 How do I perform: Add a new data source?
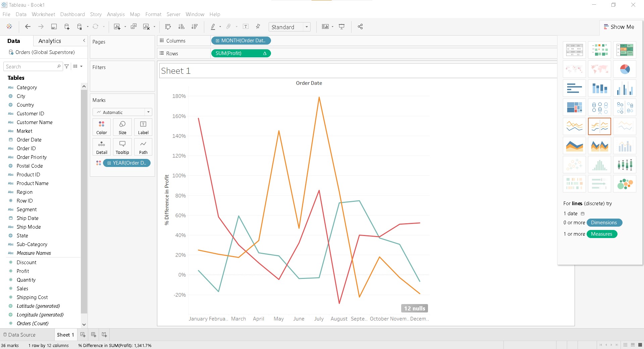[x=67, y=26]
